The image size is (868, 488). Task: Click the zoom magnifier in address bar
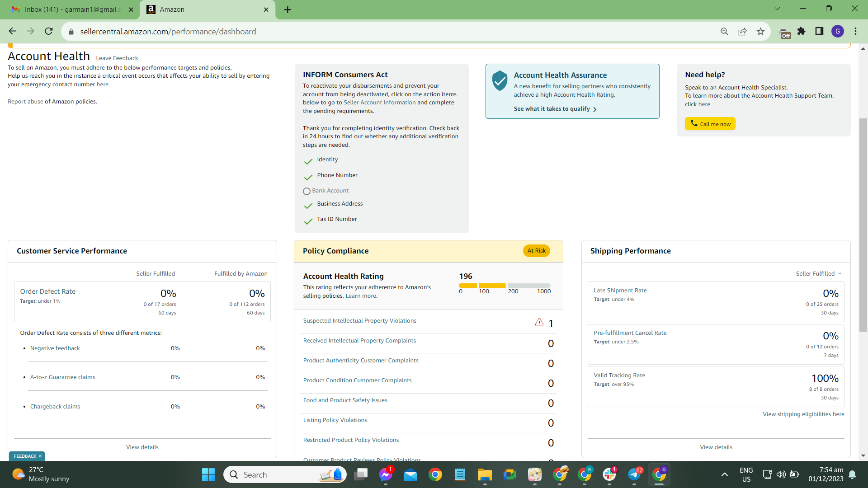point(724,31)
